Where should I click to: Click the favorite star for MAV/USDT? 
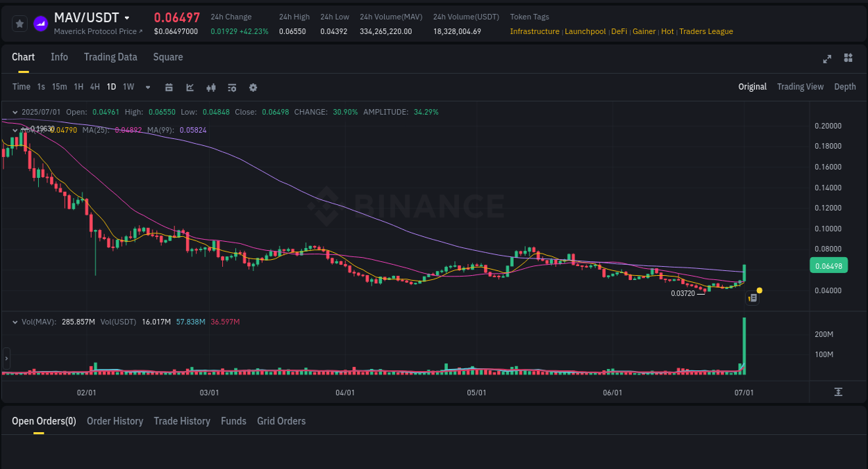(19, 23)
